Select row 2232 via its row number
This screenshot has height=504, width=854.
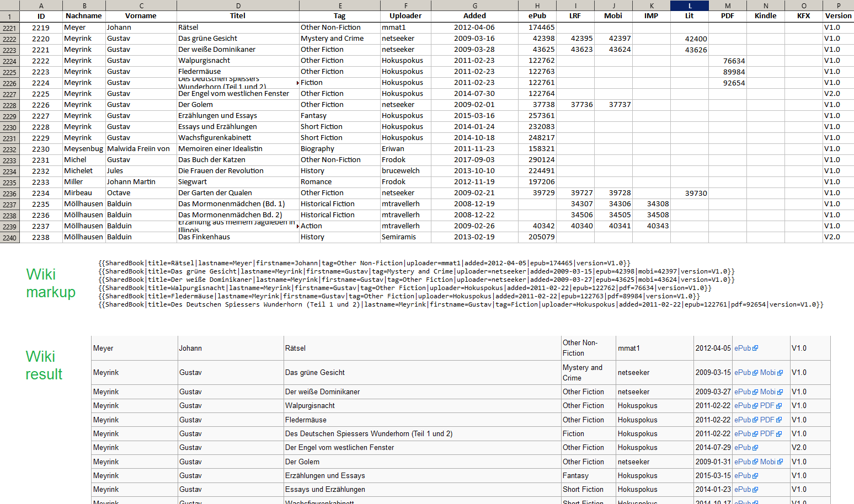coord(9,149)
